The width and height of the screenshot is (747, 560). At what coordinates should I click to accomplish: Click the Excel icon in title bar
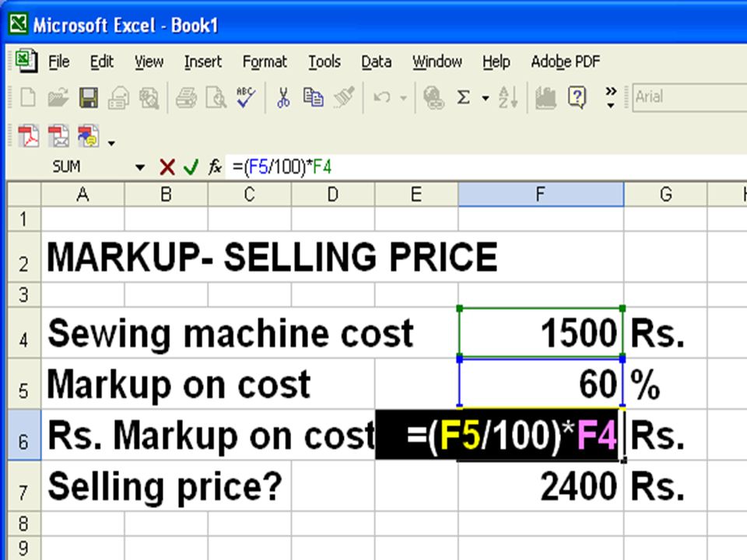click(x=18, y=23)
